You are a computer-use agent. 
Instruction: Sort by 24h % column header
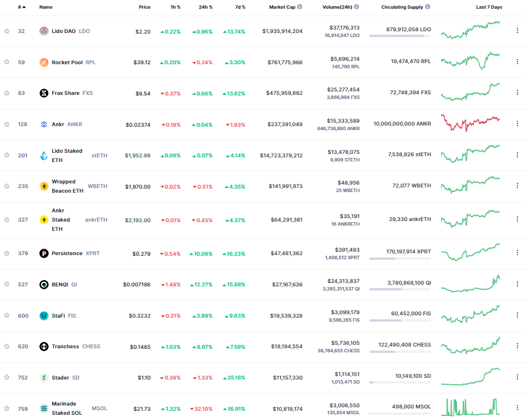pos(206,7)
